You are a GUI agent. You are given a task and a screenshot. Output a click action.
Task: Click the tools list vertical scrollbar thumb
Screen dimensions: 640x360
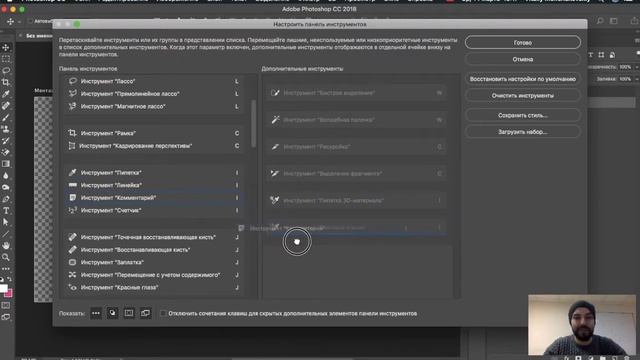click(x=253, y=123)
